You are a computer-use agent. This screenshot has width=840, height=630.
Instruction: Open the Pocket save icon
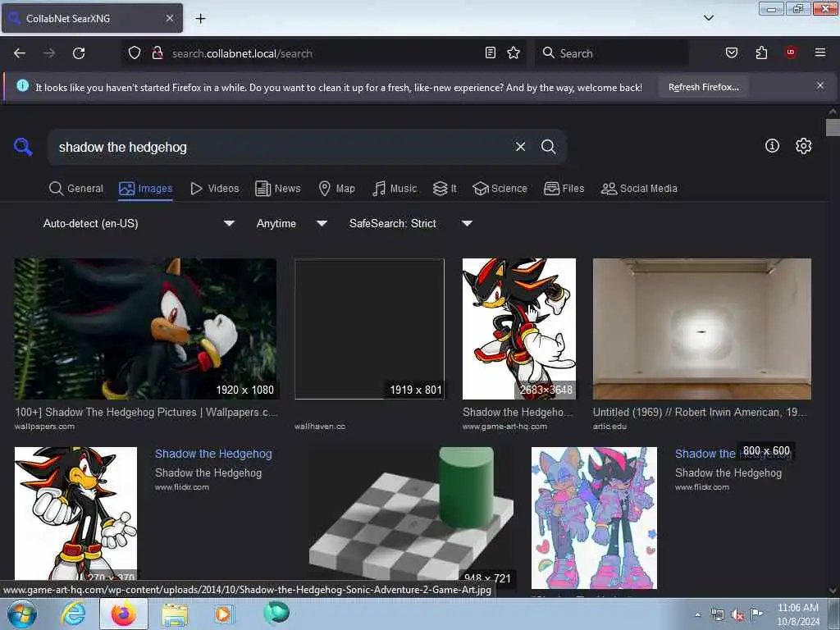click(732, 52)
